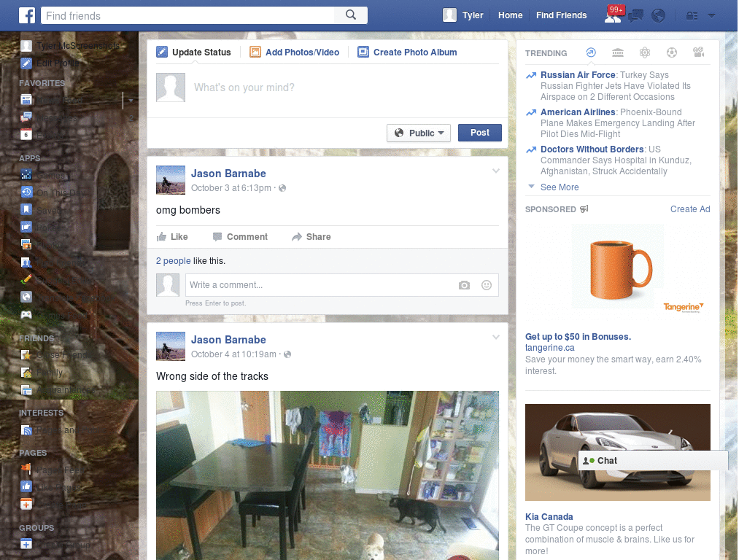Open Tyler's profile from the top bar
This screenshot has height=560, width=747.
463,15
